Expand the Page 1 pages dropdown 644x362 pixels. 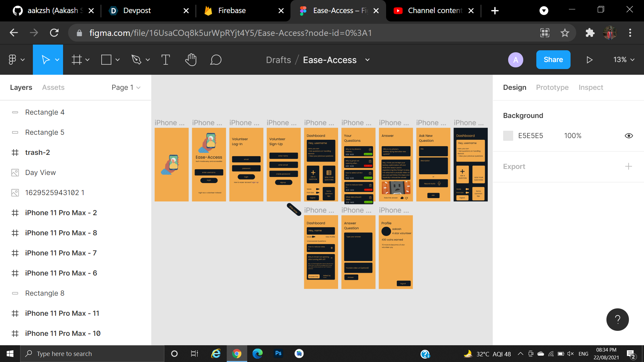coord(126,87)
